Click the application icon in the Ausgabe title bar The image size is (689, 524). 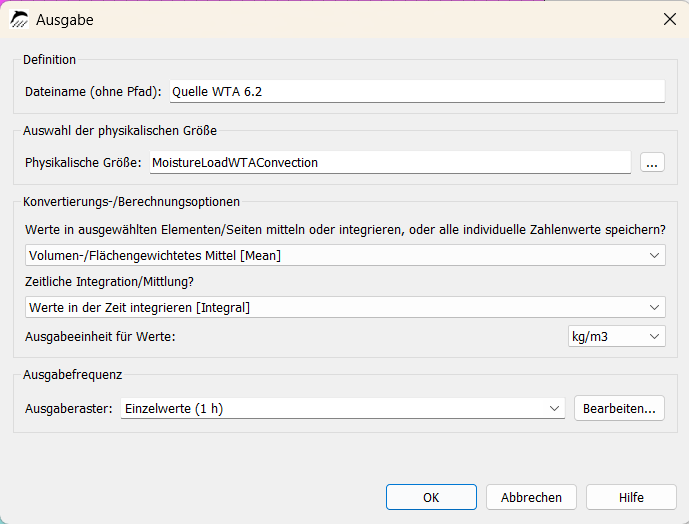click(x=19, y=19)
